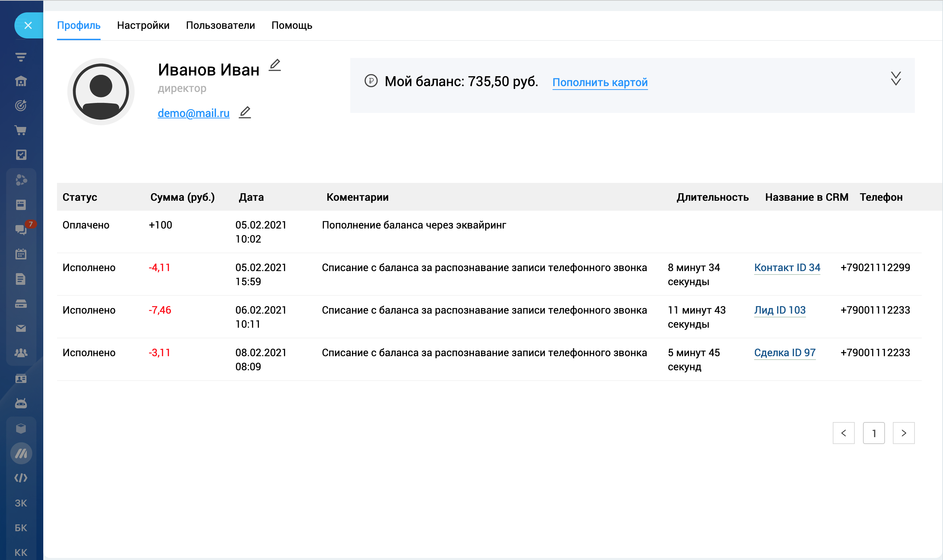The width and height of the screenshot is (943, 560).
Task: Click the shopping cart sidebar icon
Action: pyautogui.click(x=21, y=130)
